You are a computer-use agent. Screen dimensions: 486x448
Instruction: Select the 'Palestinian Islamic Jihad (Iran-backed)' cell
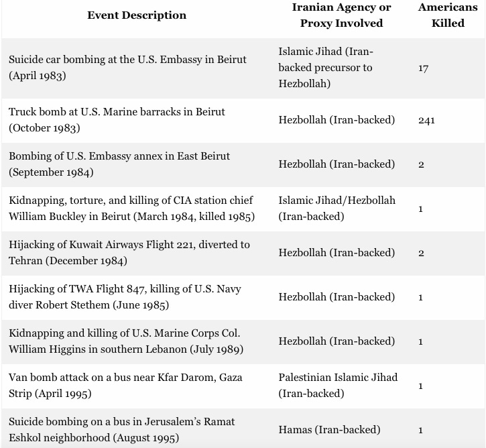pyautogui.click(x=338, y=386)
